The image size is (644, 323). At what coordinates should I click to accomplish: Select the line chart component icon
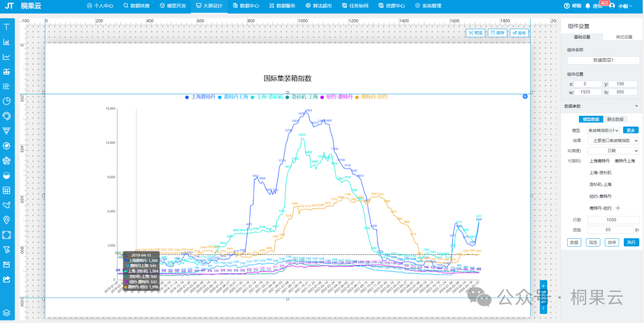[x=7, y=57]
